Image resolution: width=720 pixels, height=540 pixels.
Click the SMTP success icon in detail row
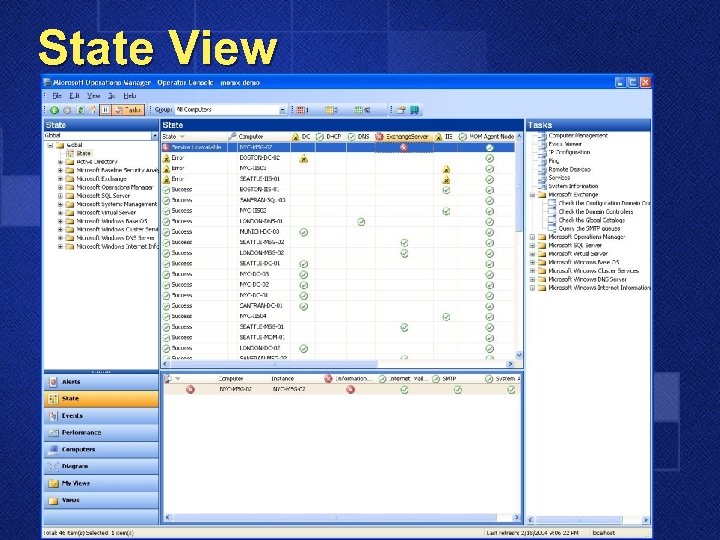tap(457, 390)
